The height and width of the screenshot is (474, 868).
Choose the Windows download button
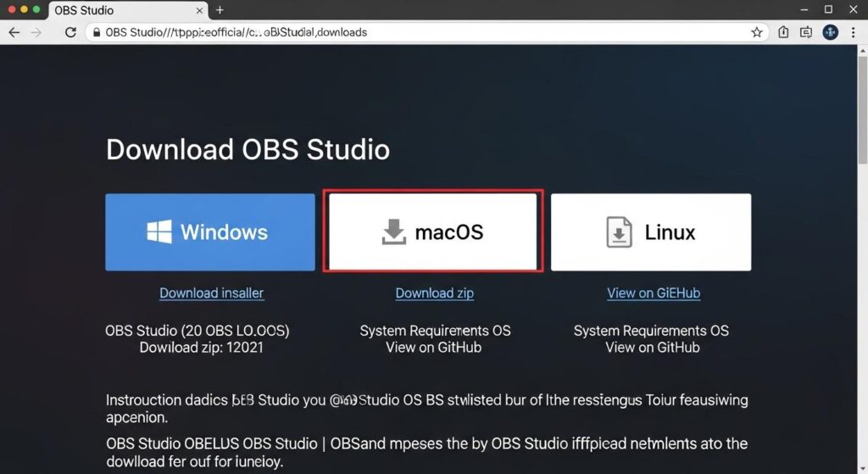coord(210,232)
